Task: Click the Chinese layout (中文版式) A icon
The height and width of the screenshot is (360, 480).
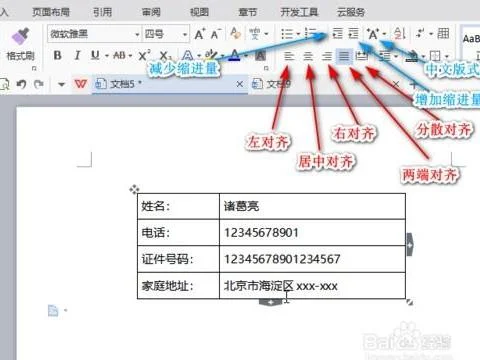Action: [373, 34]
